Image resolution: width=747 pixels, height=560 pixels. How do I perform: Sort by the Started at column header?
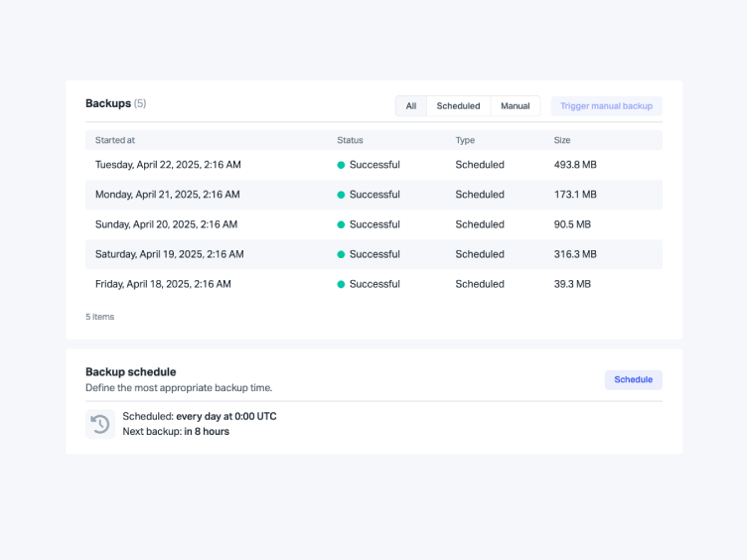(115, 140)
